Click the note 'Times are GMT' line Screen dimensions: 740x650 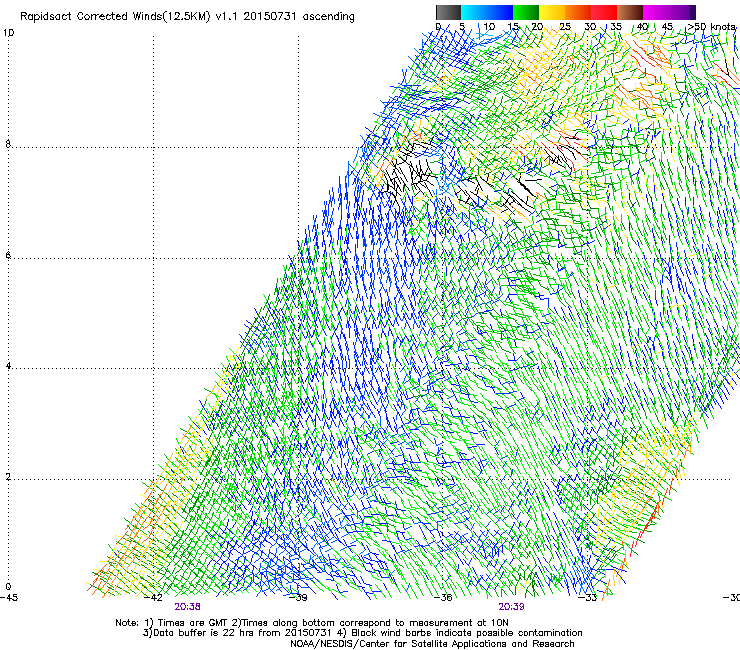pos(312,623)
